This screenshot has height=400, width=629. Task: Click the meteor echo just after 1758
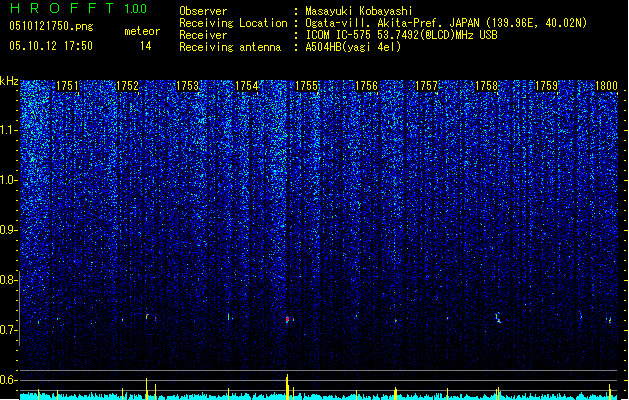pyautogui.click(x=498, y=317)
